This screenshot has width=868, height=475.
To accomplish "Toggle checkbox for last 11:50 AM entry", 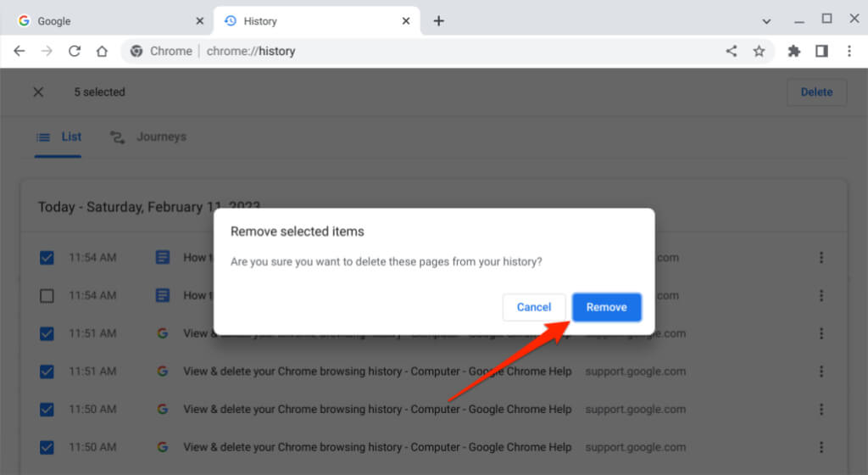I will click(47, 447).
